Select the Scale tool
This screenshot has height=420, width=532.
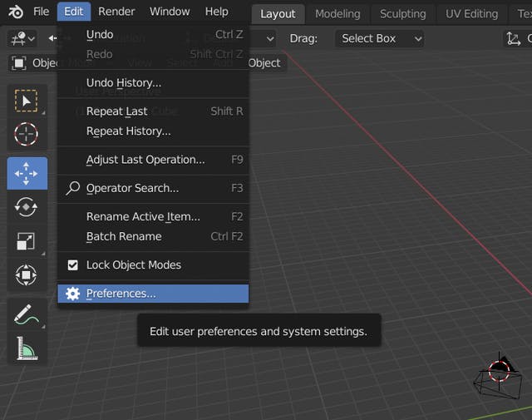[27, 240]
